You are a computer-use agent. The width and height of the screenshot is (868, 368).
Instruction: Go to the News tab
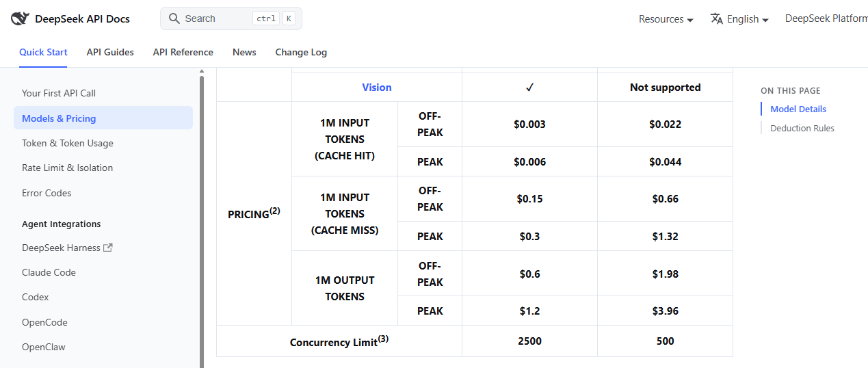[244, 52]
